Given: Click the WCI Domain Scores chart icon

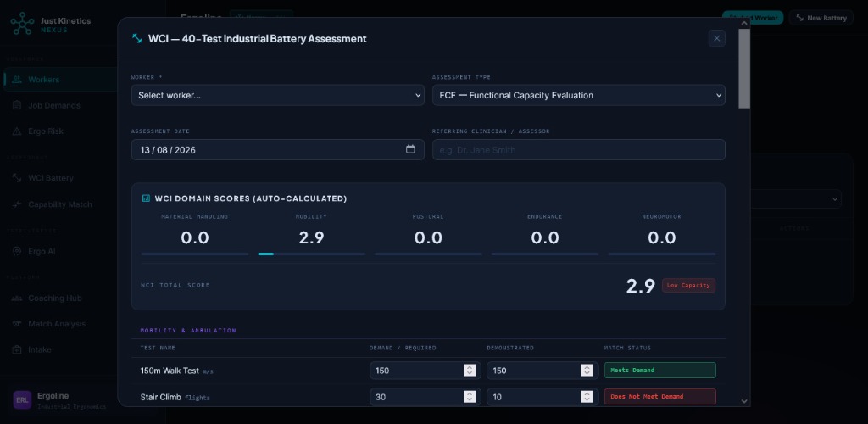Looking at the screenshot, I should tap(146, 198).
